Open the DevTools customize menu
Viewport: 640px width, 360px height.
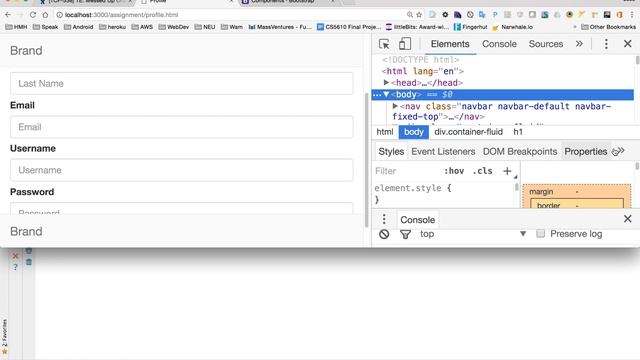(606, 44)
